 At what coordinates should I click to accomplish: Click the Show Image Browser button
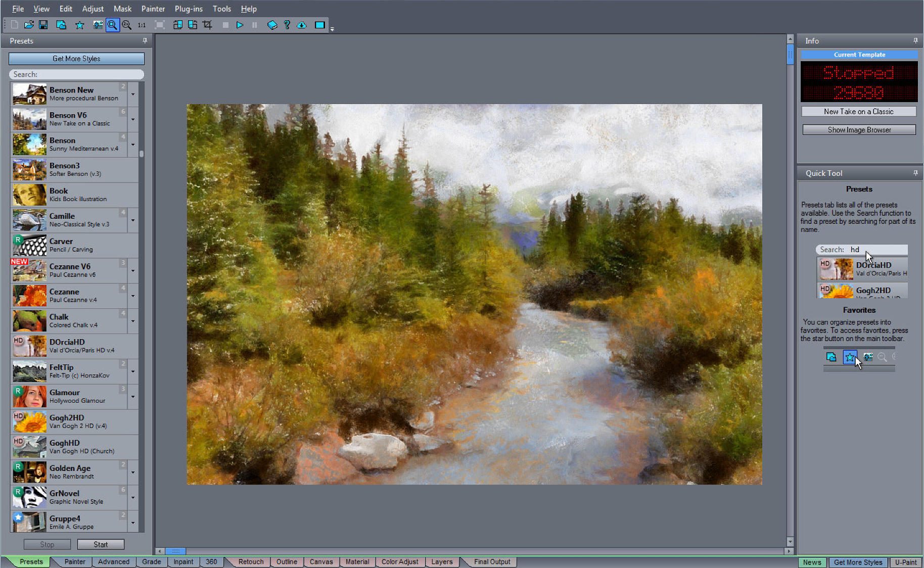859,130
